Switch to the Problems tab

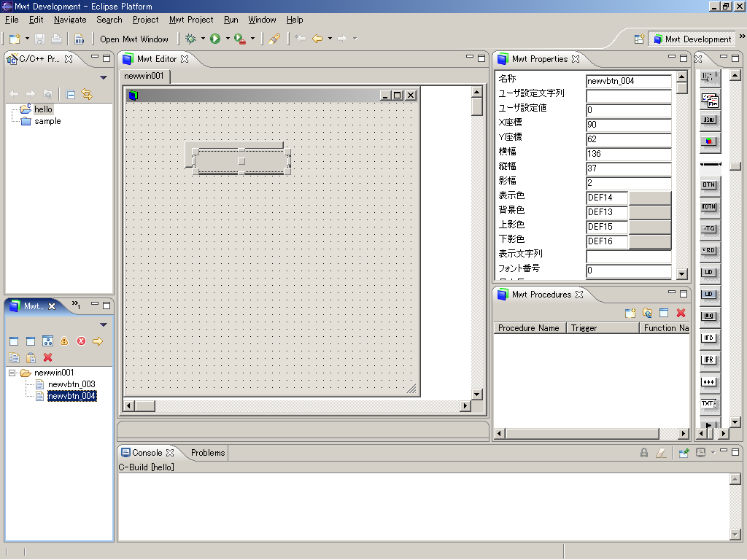coord(208,453)
